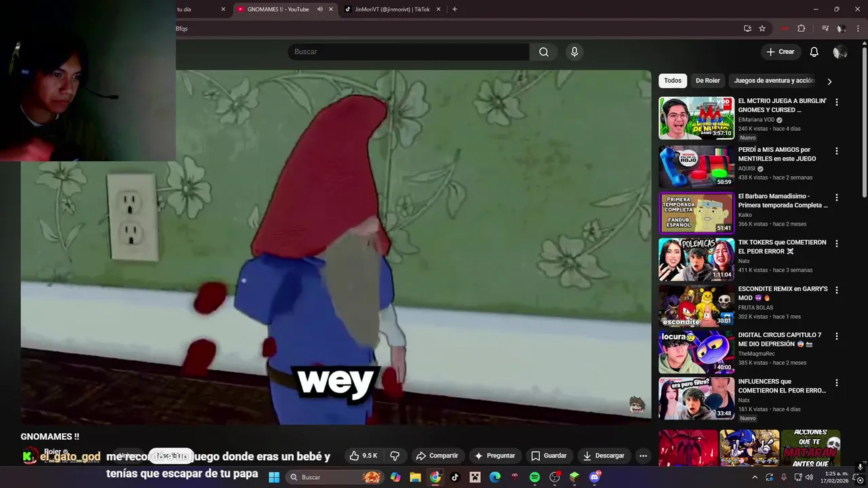Click the Windows taskbar Buscar search box

click(336, 477)
